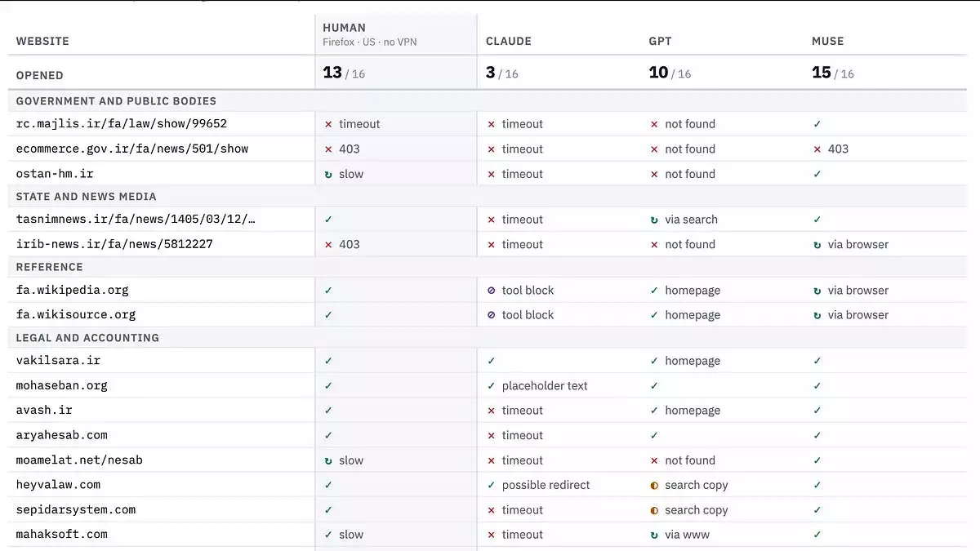Click the checkmark in fa.wikipedia.org Human cell
980x551 pixels.
(x=328, y=291)
